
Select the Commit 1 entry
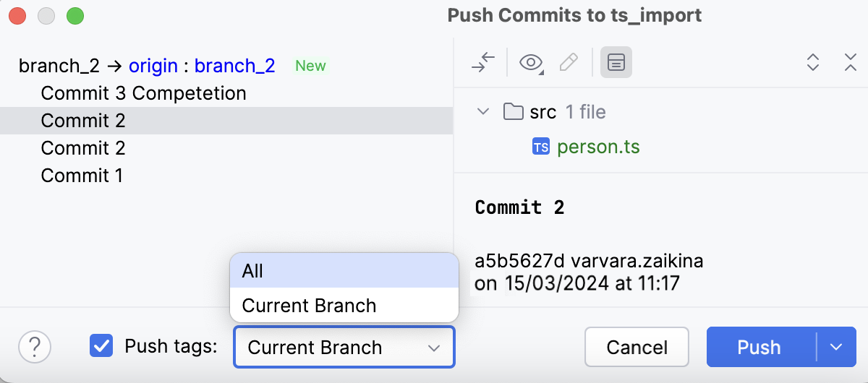pyautogui.click(x=82, y=176)
